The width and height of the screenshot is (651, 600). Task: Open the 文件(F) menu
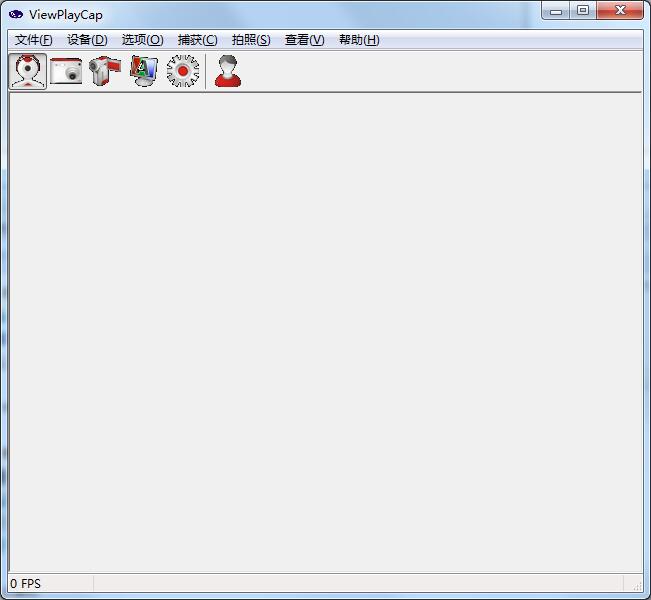34,40
